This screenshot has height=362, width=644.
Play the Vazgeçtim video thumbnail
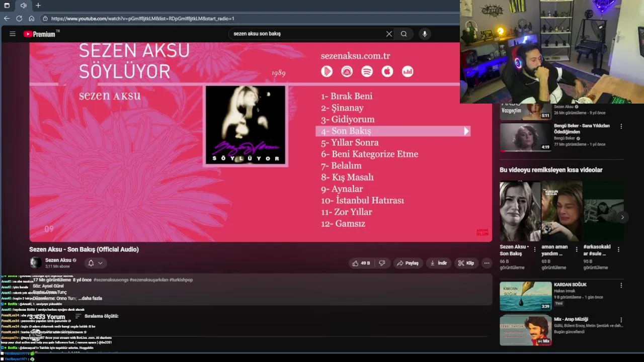click(x=526, y=112)
